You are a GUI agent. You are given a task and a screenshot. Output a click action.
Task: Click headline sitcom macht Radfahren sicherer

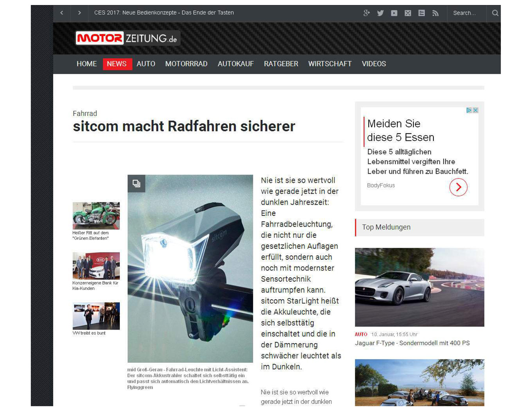point(184,127)
